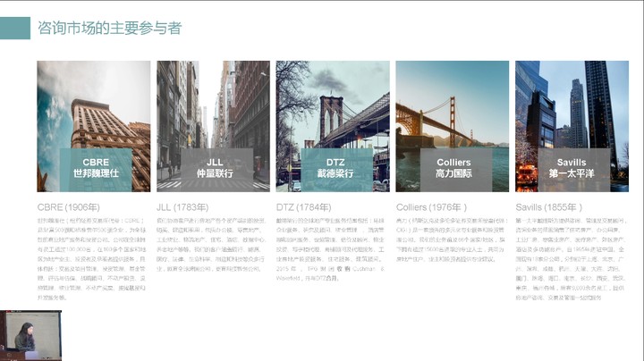This screenshot has width=644, height=361.
Task: Click the heading CBRE (1906年)
Action: tap(69, 207)
